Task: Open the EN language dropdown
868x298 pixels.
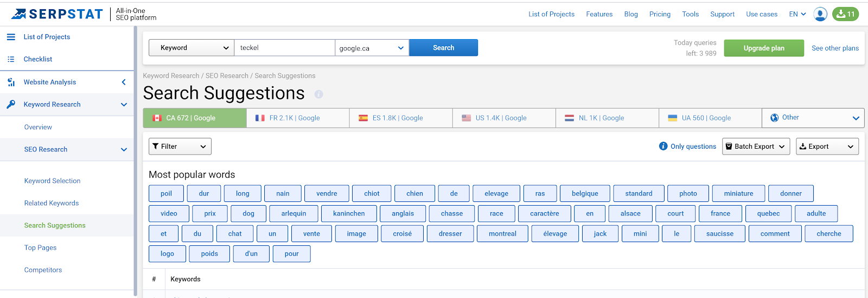Action: (797, 14)
